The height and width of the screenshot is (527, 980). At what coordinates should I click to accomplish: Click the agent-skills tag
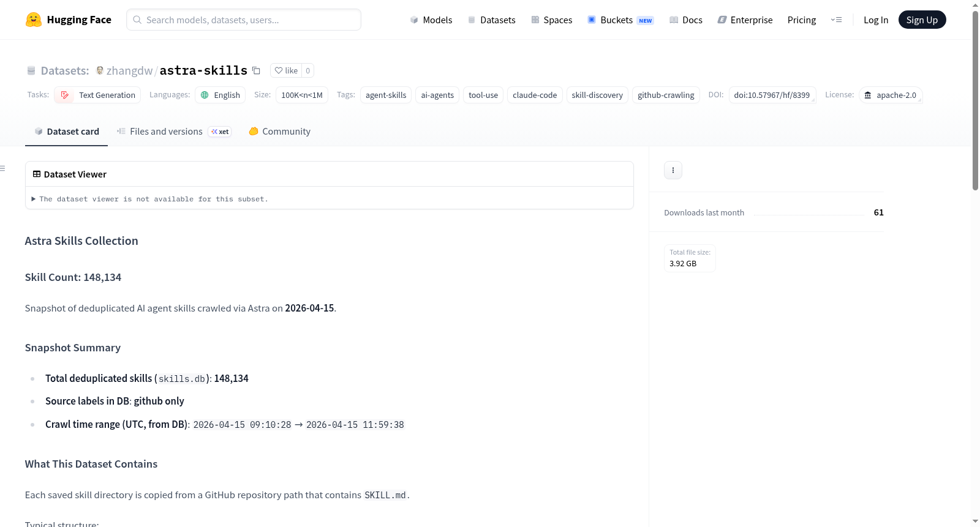[386, 95]
